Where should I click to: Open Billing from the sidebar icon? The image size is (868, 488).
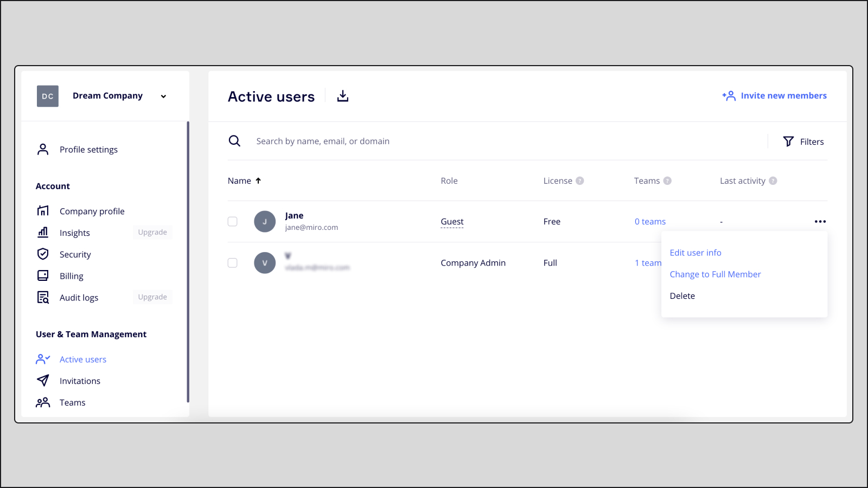tap(43, 276)
